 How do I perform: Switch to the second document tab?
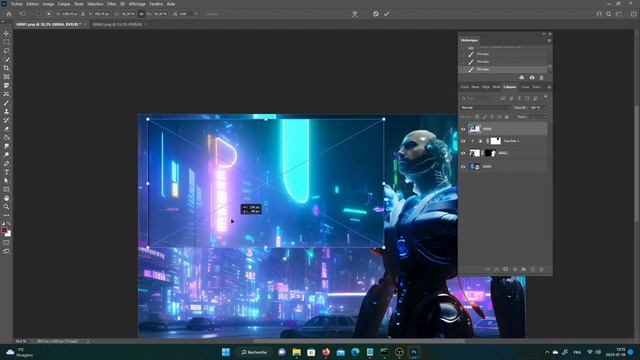(x=118, y=24)
